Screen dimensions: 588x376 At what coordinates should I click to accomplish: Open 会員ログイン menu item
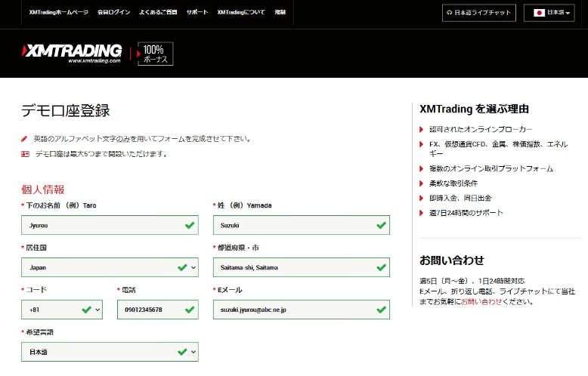[x=113, y=12]
